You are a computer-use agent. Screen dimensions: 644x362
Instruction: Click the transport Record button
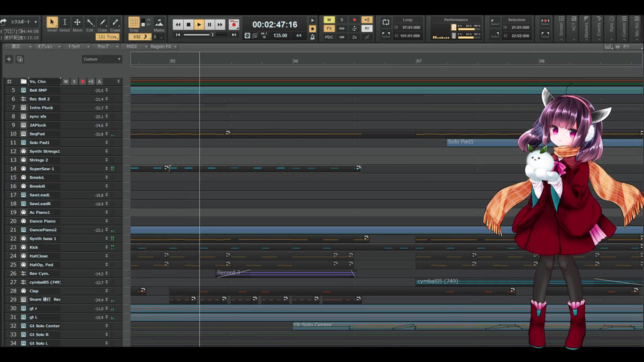click(x=233, y=25)
